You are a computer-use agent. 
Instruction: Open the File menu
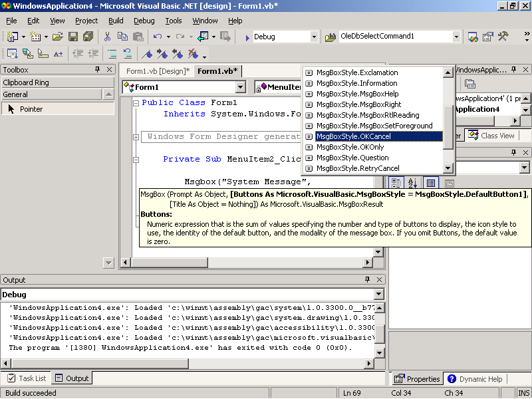pyautogui.click(x=11, y=21)
